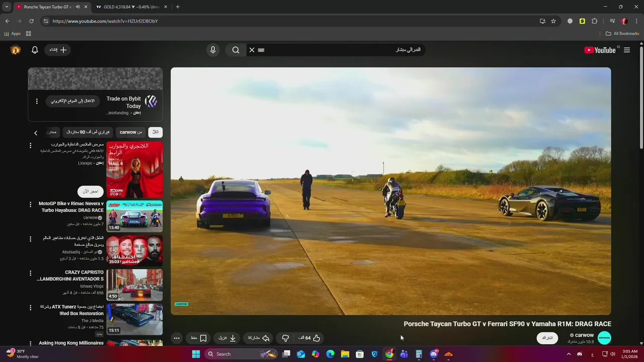Click the taskbar Search box
Screen dimensions: 644x362
point(241,354)
